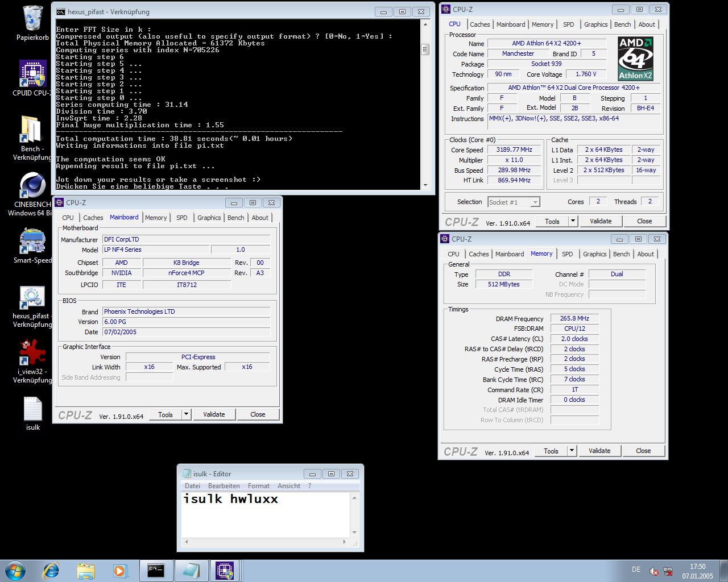Open the Papierkorb recycle bin icon
The height and width of the screenshot is (582, 728).
(x=32, y=23)
